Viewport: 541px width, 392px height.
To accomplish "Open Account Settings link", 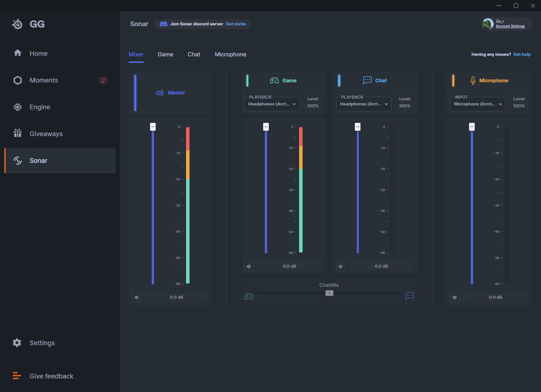I will click(x=510, y=26).
